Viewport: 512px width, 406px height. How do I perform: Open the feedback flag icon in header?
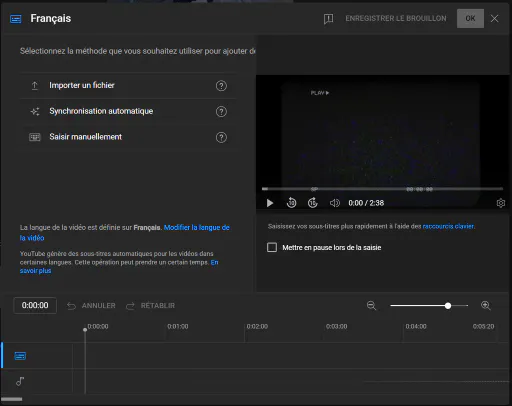tap(328, 19)
